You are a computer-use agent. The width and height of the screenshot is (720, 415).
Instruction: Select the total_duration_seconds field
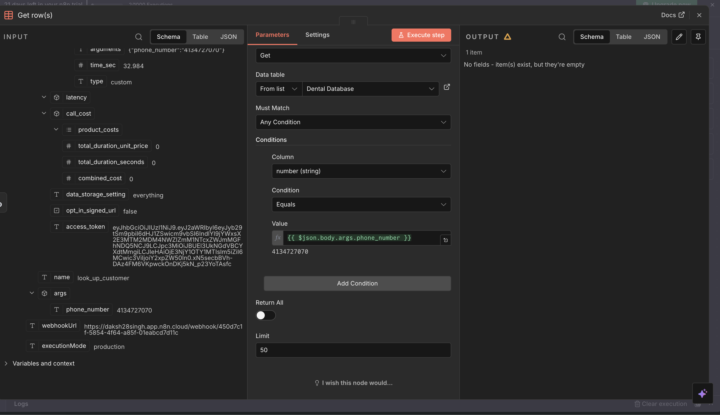coord(111,162)
